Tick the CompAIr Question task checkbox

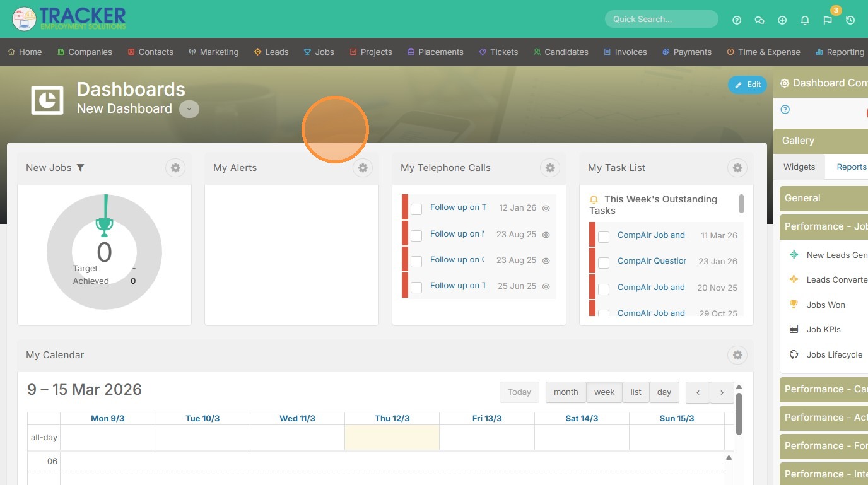[604, 263]
